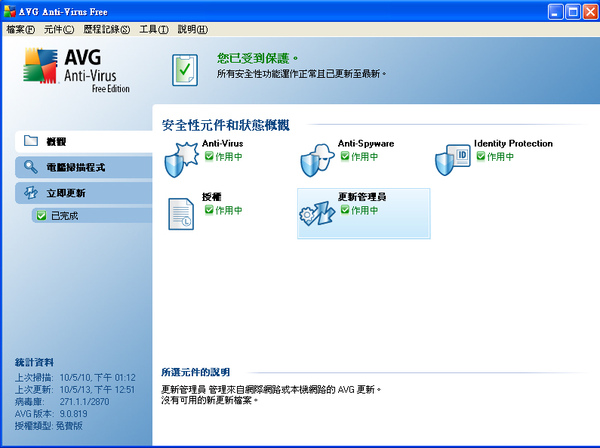Select the 已完成 status item
The height and width of the screenshot is (448, 600).
tap(92, 216)
